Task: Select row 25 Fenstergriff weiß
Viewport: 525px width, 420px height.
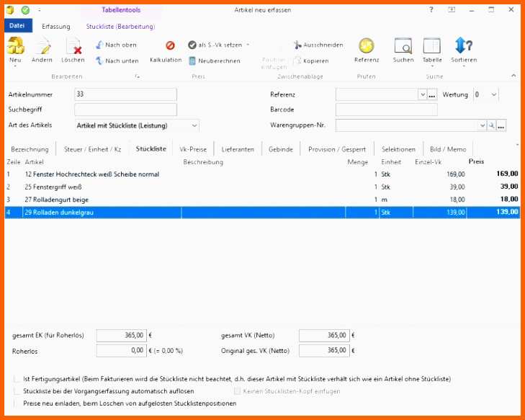Action: click(x=262, y=187)
